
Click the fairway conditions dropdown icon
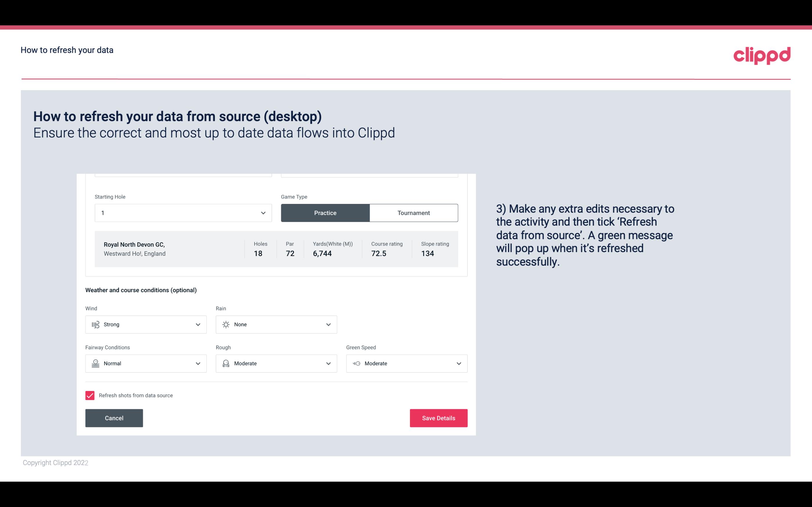click(x=198, y=363)
